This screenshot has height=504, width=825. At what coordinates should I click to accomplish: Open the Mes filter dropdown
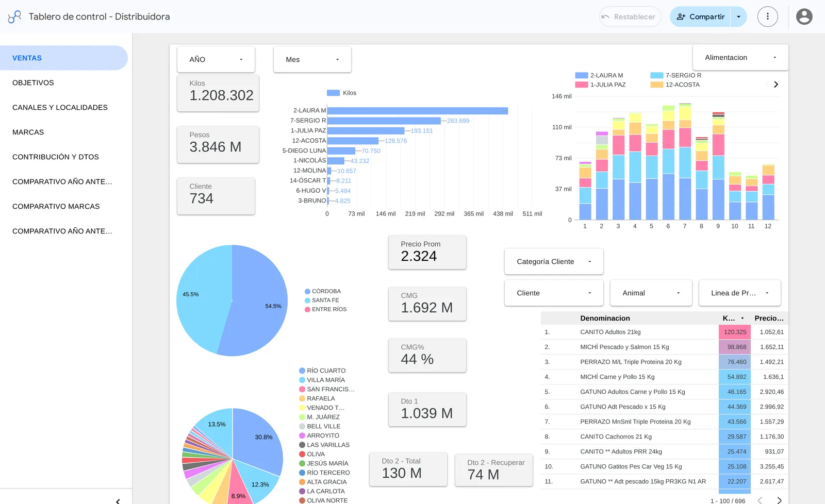312,59
